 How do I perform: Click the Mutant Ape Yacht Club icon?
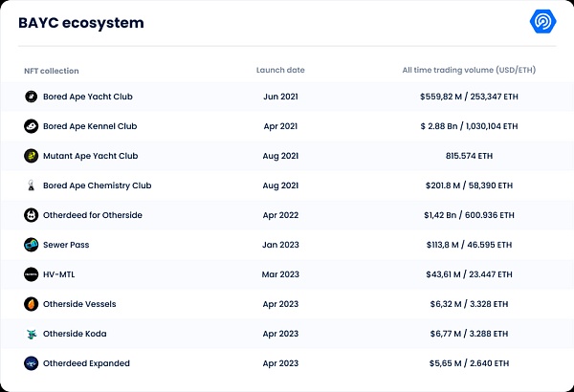pos(32,156)
